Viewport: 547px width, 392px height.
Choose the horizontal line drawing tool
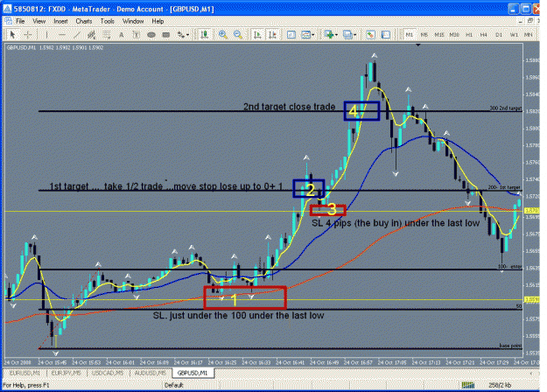pyautogui.click(x=62, y=34)
